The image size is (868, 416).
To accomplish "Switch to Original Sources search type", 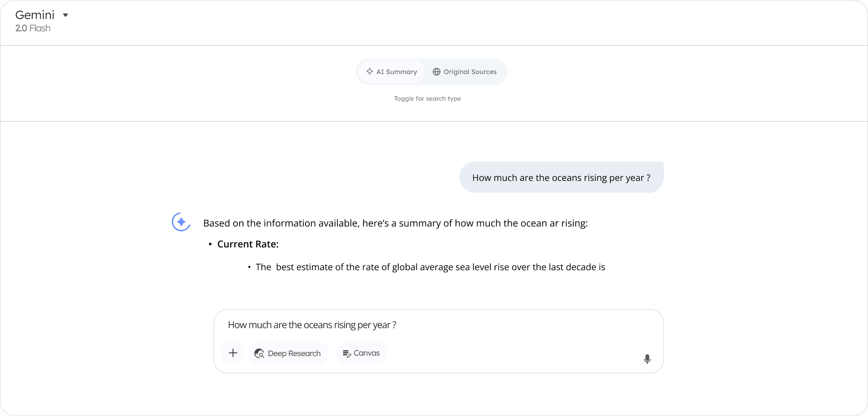I will [x=465, y=72].
